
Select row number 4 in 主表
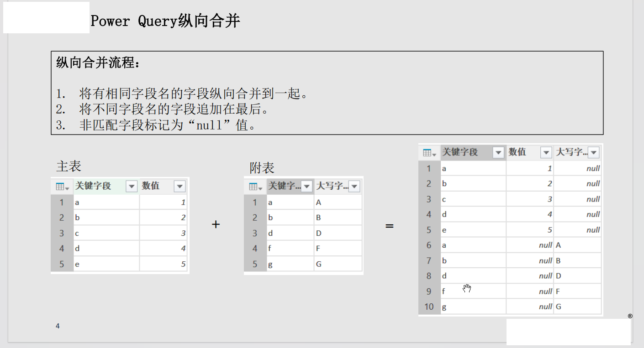[62, 249]
